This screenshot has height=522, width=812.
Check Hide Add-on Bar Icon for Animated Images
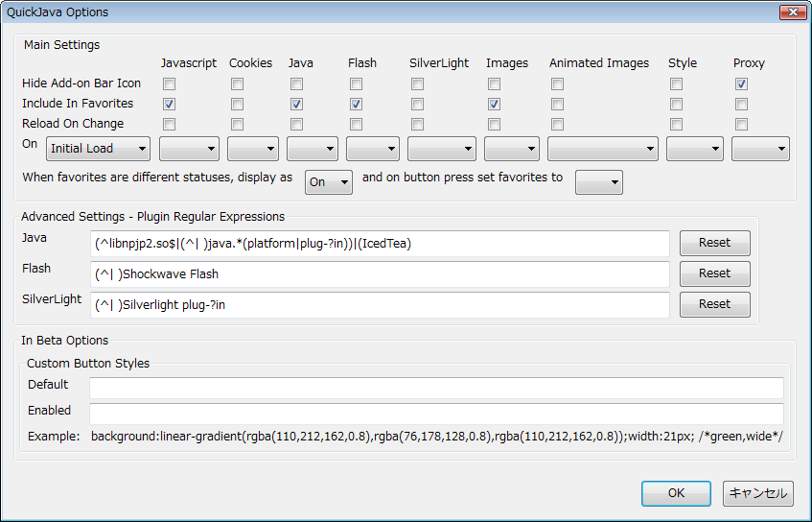pos(557,84)
